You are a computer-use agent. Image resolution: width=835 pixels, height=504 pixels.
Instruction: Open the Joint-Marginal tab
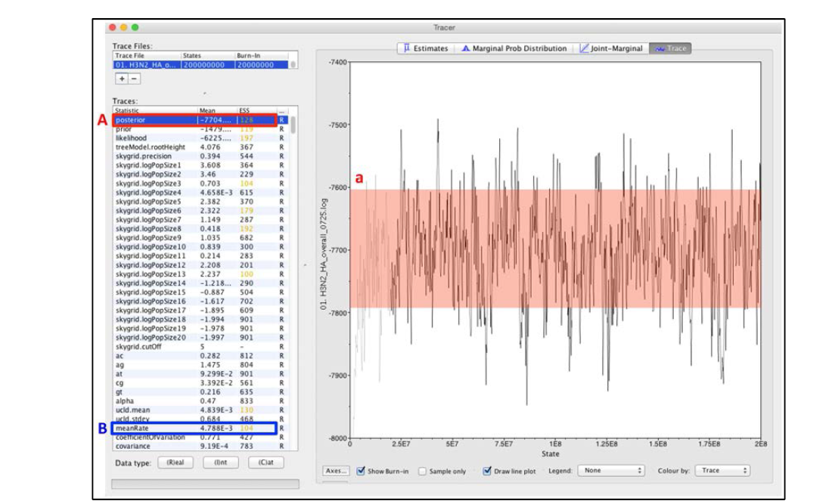(611, 48)
